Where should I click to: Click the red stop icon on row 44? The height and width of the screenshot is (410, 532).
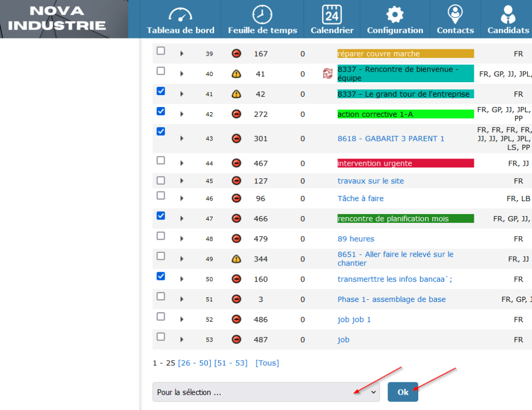236,163
